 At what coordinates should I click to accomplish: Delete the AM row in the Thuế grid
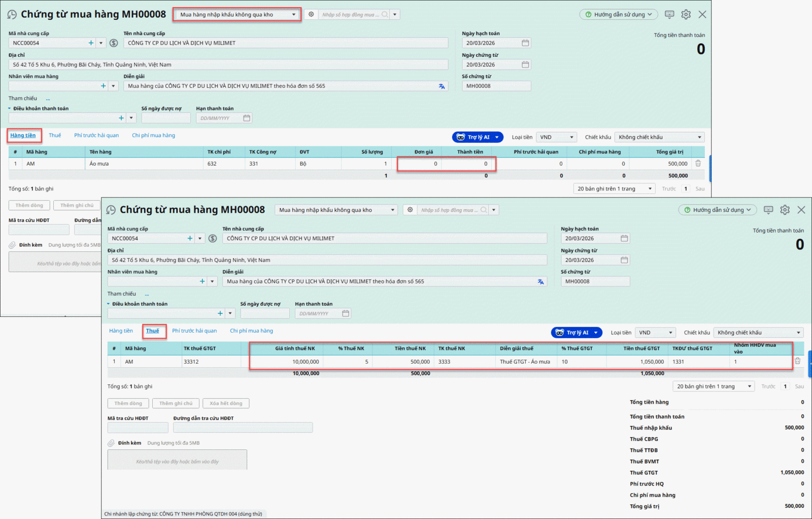[797, 361]
